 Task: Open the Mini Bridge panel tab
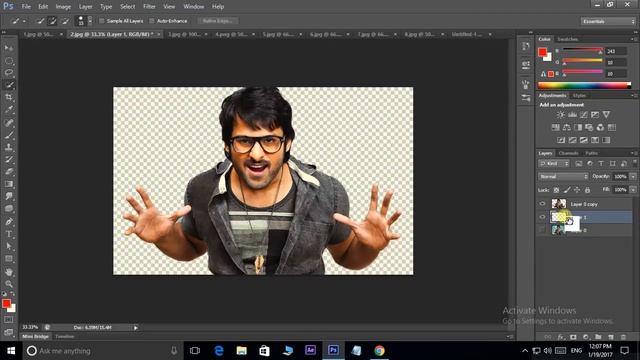click(36, 337)
